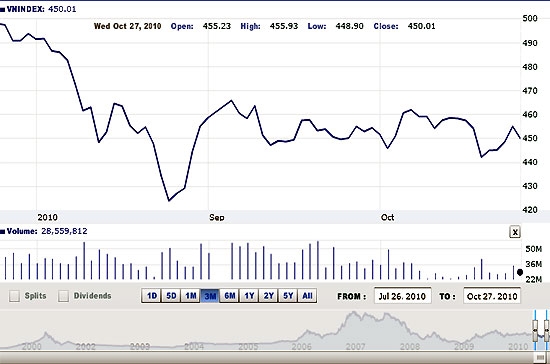Select the 6M time range
Image resolution: width=550 pixels, height=364 pixels.
(x=229, y=296)
